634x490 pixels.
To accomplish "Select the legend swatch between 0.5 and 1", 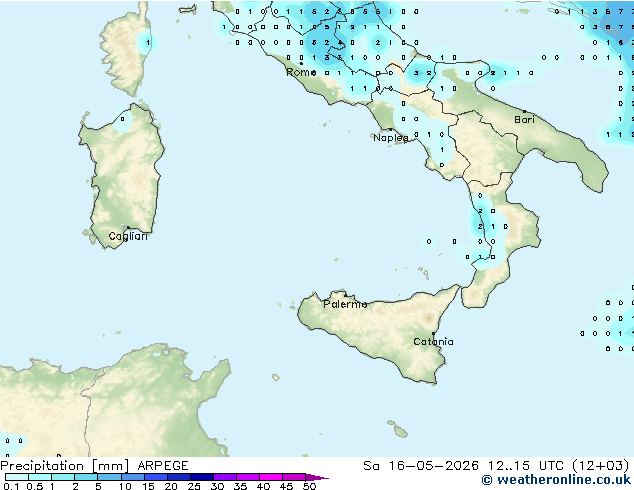I will pos(40,477).
